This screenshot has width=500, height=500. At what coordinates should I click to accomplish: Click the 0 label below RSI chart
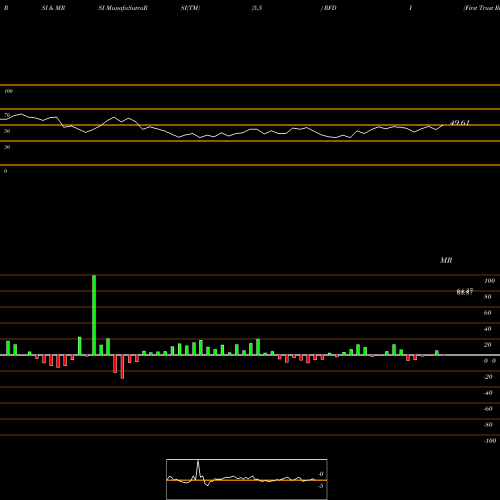5,171
